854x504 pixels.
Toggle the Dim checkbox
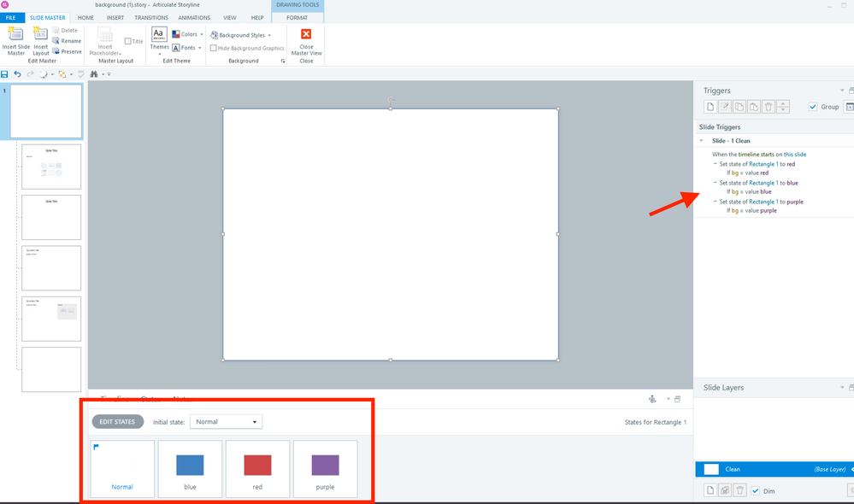[756, 491]
